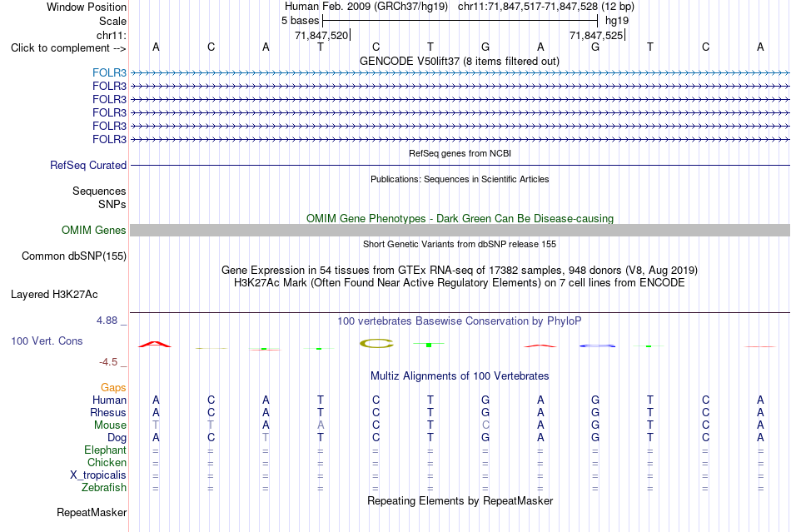Click the 'Human Feb. 2009 (GRCh37/hg19)' assembly text
The height and width of the screenshot is (532, 791).
tap(366, 7)
